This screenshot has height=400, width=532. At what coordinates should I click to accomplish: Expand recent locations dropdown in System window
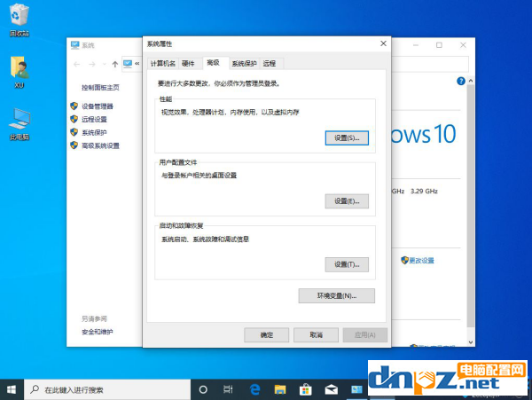[104, 64]
